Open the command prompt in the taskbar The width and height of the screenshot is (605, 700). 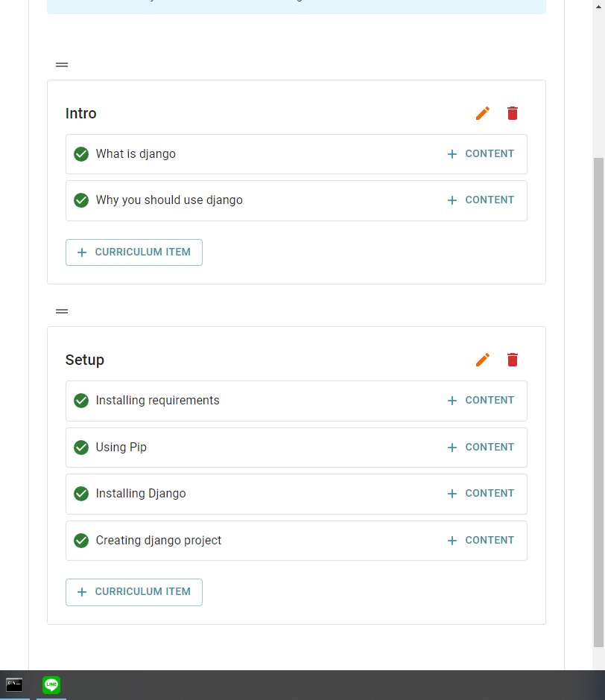14,684
